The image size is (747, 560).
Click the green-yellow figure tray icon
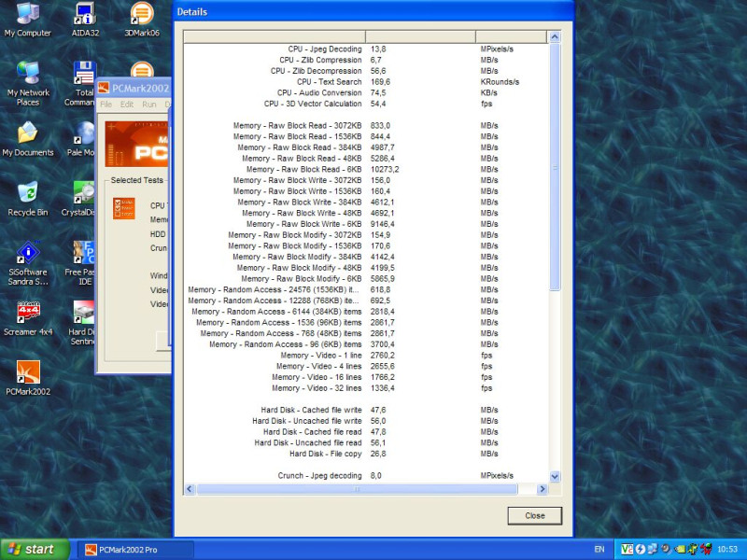tap(692, 549)
